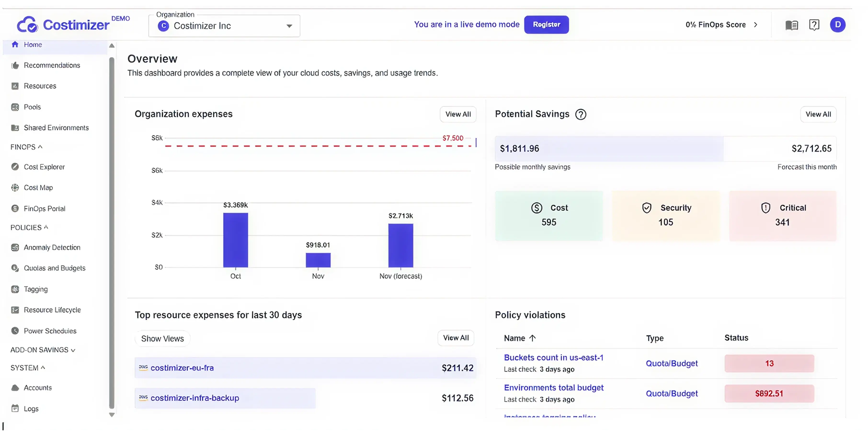Click the user avatar initial icon
The width and height of the screenshot is (868, 437).
click(x=838, y=25)
